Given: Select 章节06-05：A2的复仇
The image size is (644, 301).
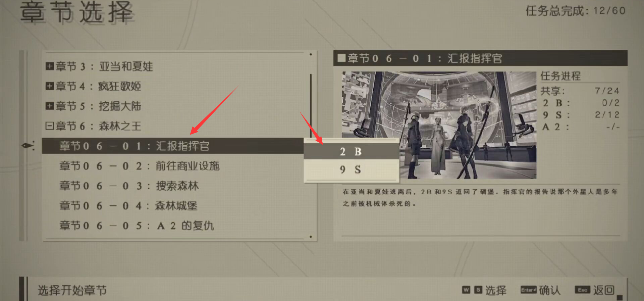Looking at the screenshot, I should click(x=173, y=225).
